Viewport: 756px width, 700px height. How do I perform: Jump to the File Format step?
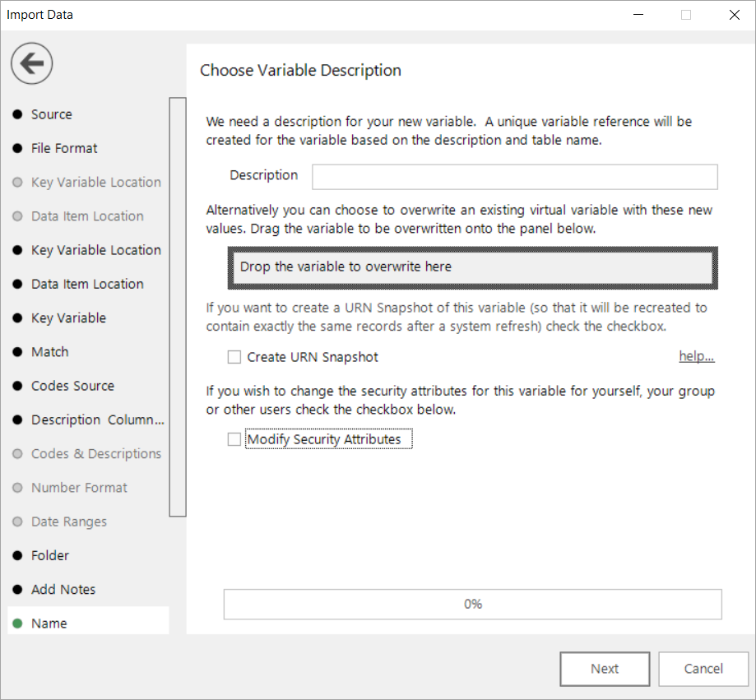(64, 148)
